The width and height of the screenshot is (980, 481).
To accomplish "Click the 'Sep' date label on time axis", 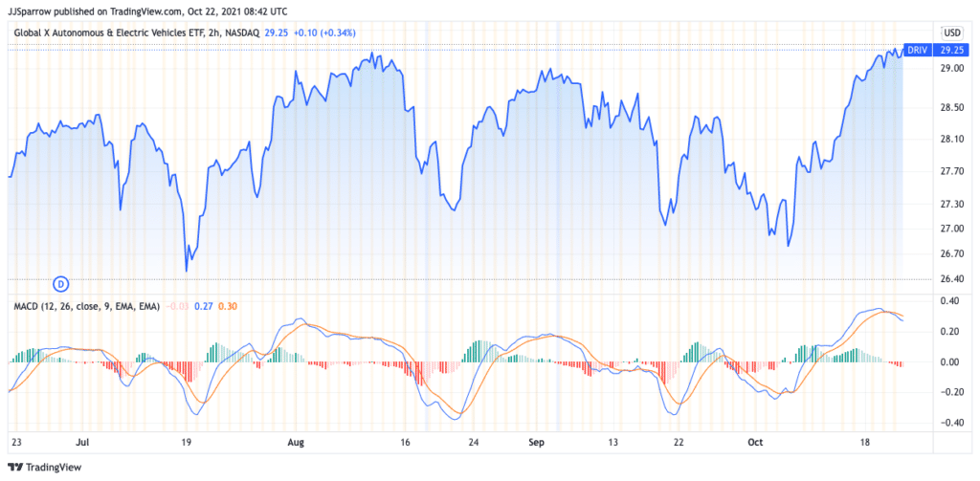I will pos(538,443).
